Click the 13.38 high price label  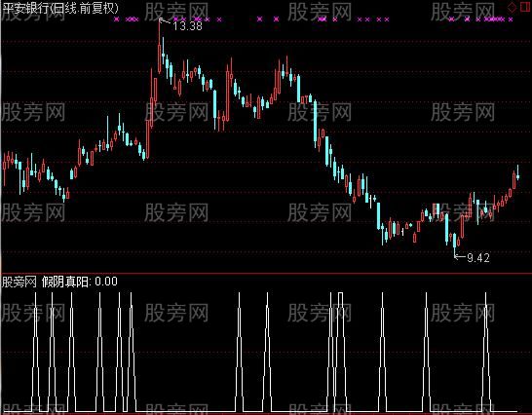click(x=187, y=25)
